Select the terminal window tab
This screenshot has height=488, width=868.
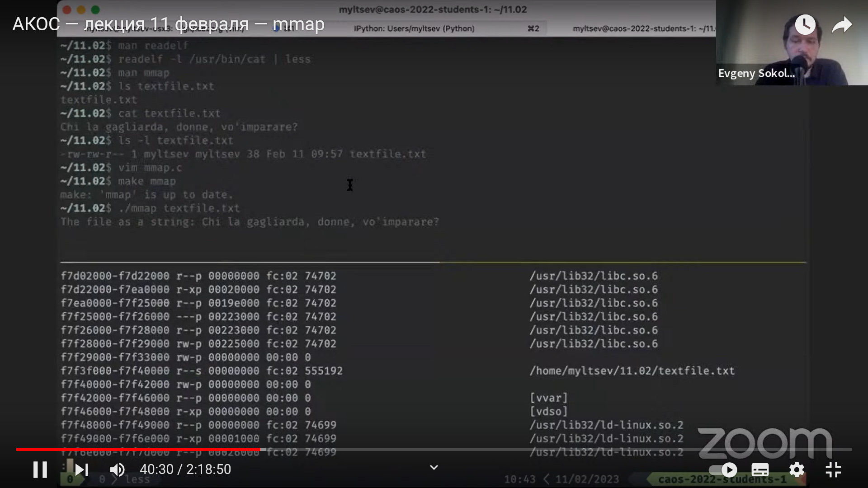coord(643,28)
